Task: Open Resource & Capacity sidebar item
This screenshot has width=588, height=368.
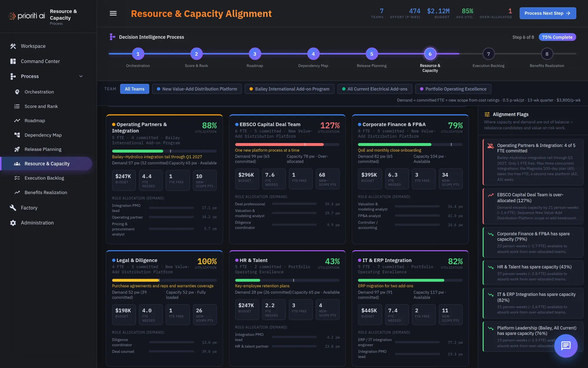Action: coord(46,164)
